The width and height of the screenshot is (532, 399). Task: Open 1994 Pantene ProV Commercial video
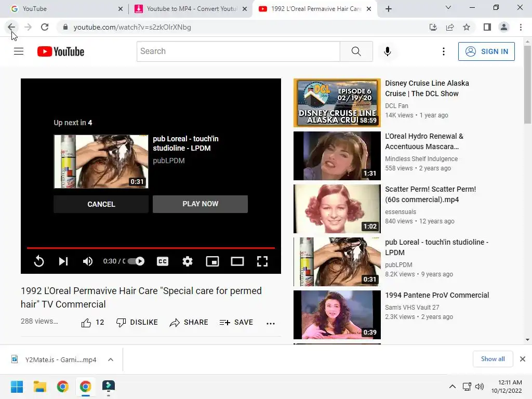click(437, 295)
